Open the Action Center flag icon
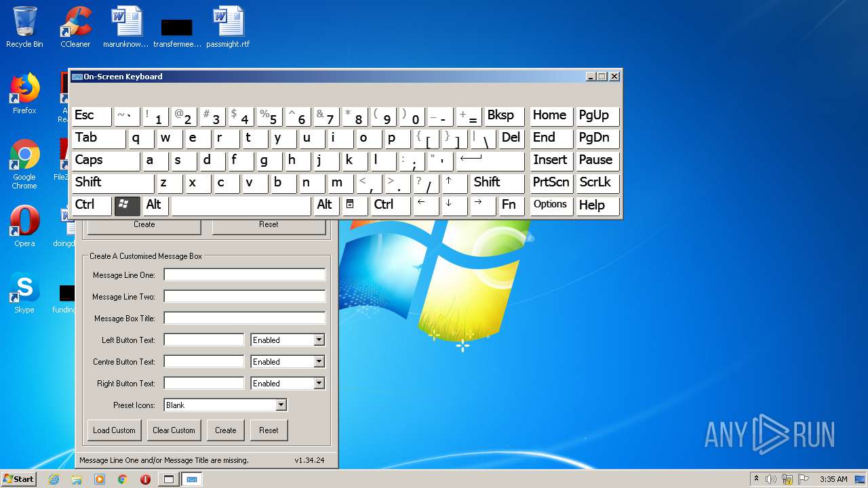868x488 pixels. [804, 479]
